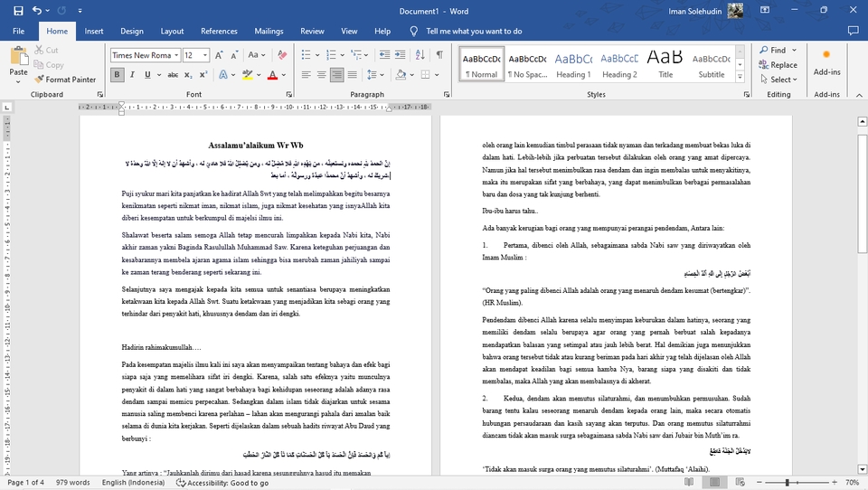The image size is (868, 490).
Task: Click Tell me what you want to do
Action: click(x=474, y=31)
